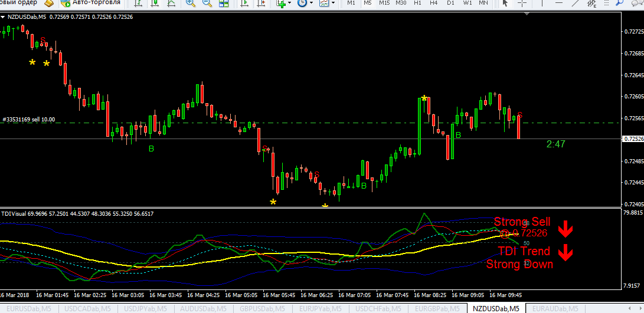This screenshot has width=644, height=313.
Task: Select the trendline drawing tool
Action: tap(574, 4)
